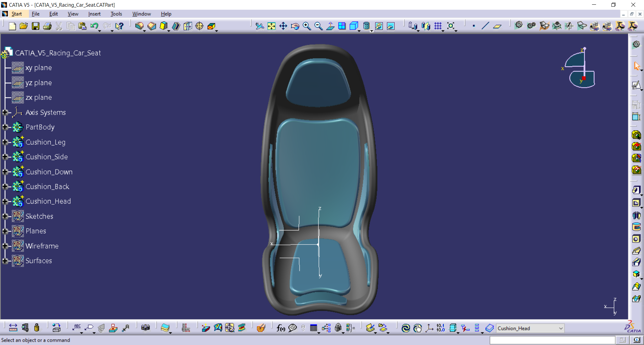Select the Pan tool
Screen dimensions: 644x345
(283, 26)
